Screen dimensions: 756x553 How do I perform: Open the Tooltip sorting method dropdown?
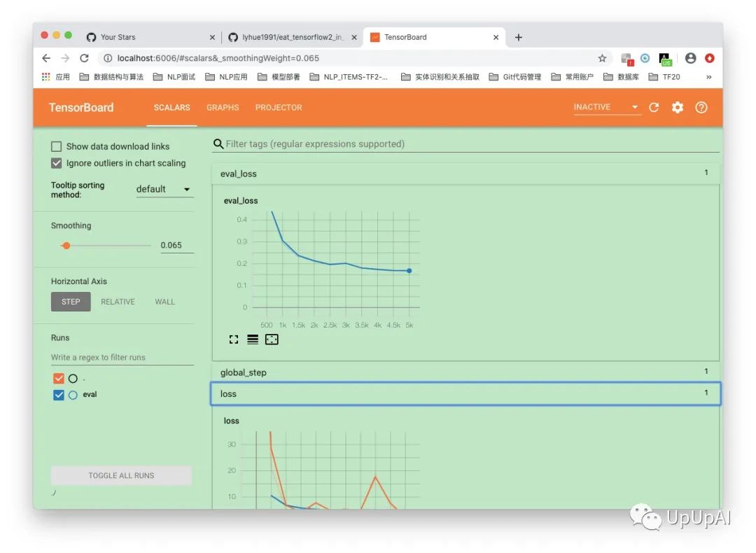164,190
